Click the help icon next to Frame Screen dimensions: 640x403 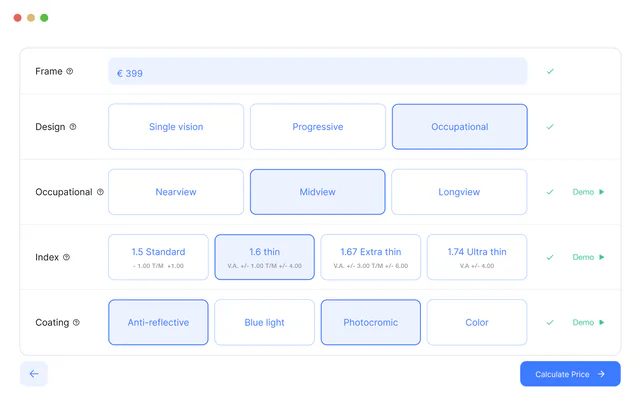(x=69, y=71)
